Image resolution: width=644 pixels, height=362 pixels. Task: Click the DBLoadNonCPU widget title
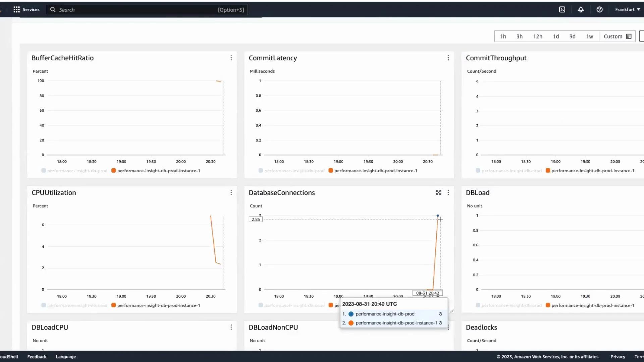[x=273, y=327]
